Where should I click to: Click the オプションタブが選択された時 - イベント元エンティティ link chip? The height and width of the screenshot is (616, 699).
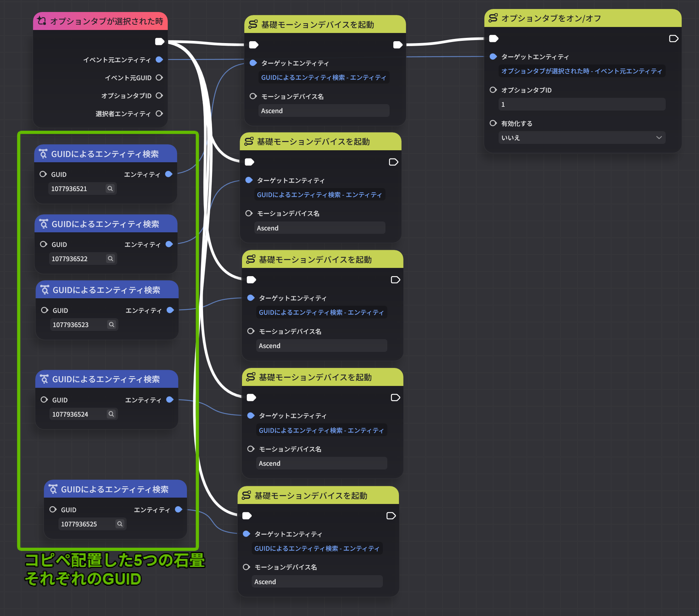(x=581, y=71)
